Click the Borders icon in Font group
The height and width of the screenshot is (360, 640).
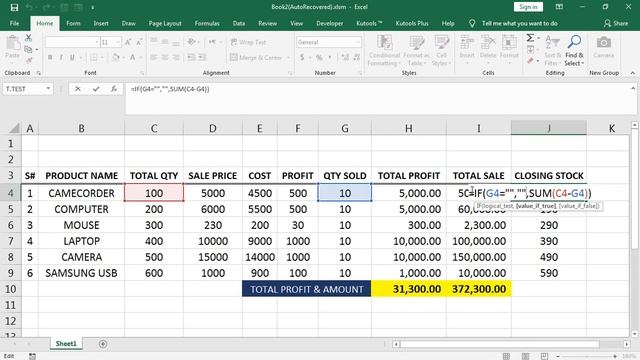(93, 58)
